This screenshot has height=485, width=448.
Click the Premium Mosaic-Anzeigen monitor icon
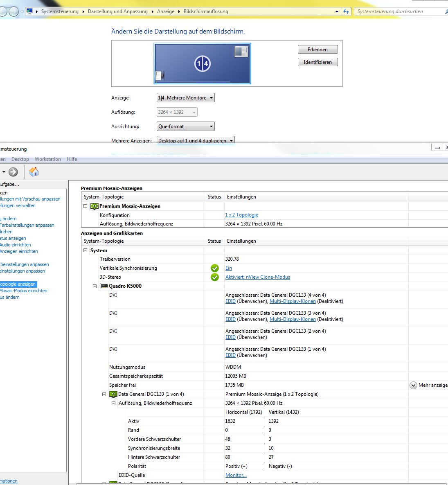coord(94,206)
